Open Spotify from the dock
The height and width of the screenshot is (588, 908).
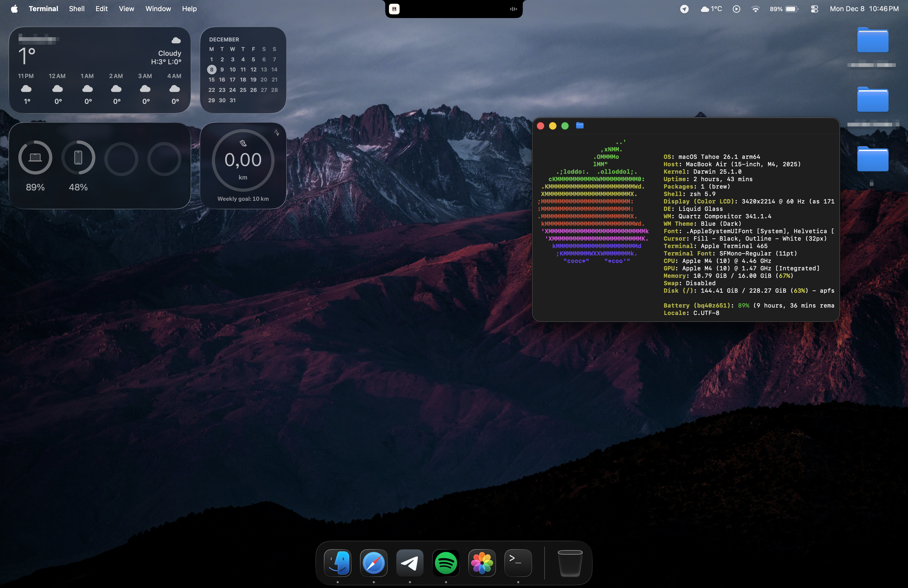click(446, 563)
